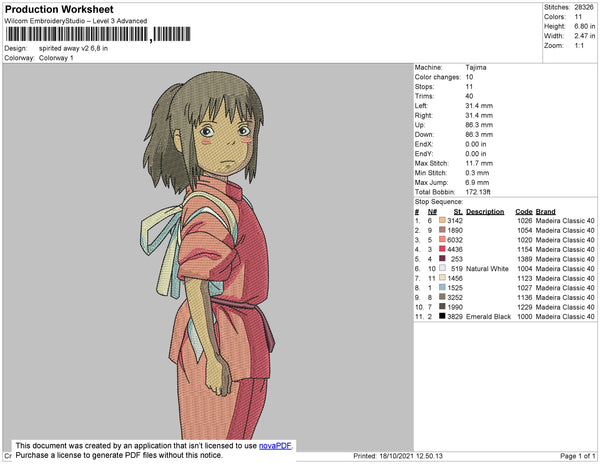Click the 'Brand' column header

(x=546, y=212)
